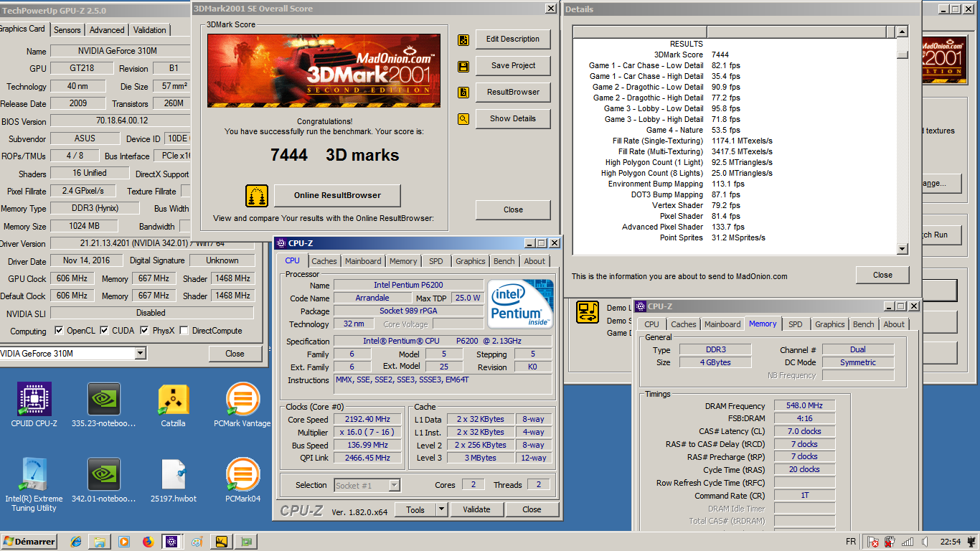Click the Details vertical scrollbar thumb
Image resolution: width=980 pixels, height=551 pixels.
coord(903,55)
